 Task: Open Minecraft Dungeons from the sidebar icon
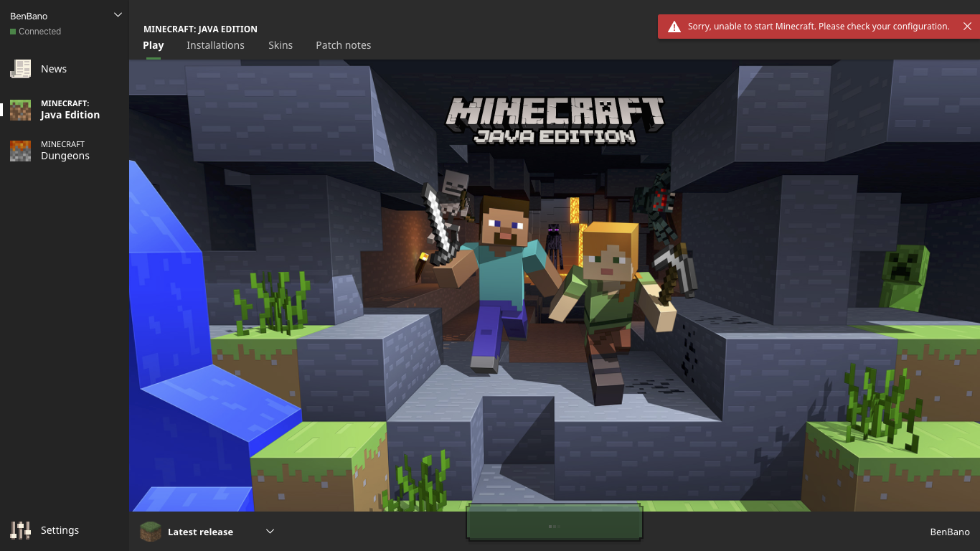20,151
